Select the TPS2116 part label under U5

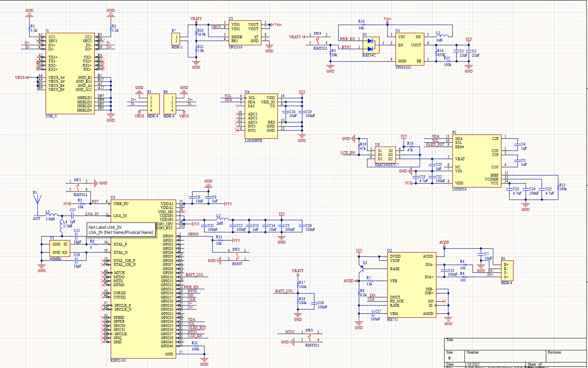pos(235,47)
